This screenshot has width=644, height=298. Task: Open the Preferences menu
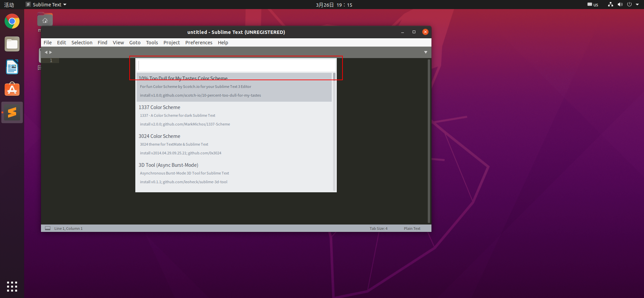(199, 43)
